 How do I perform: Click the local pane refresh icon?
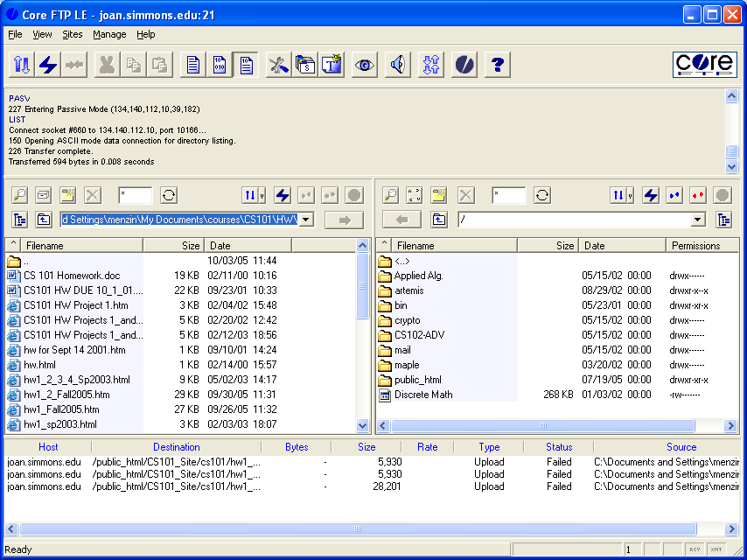(169, 195)
